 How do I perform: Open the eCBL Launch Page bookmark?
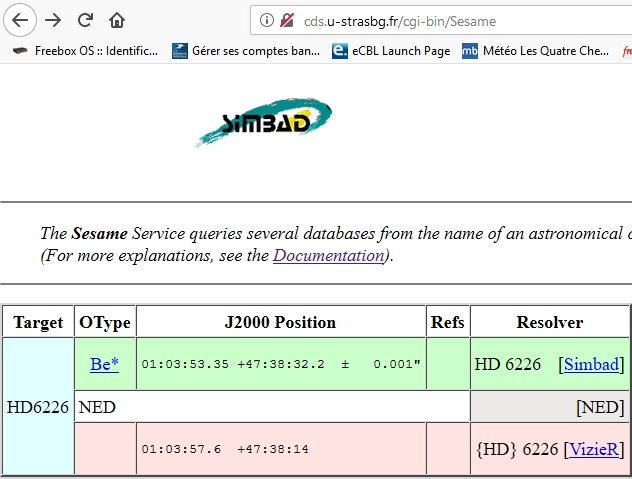click(x=392, y=50)
